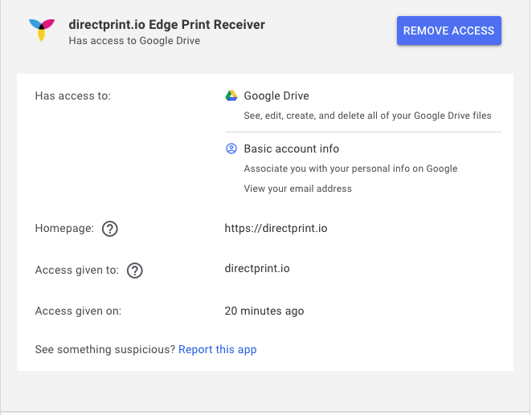
Task: Click the Basic account info heading
Action: pos(292,149)
